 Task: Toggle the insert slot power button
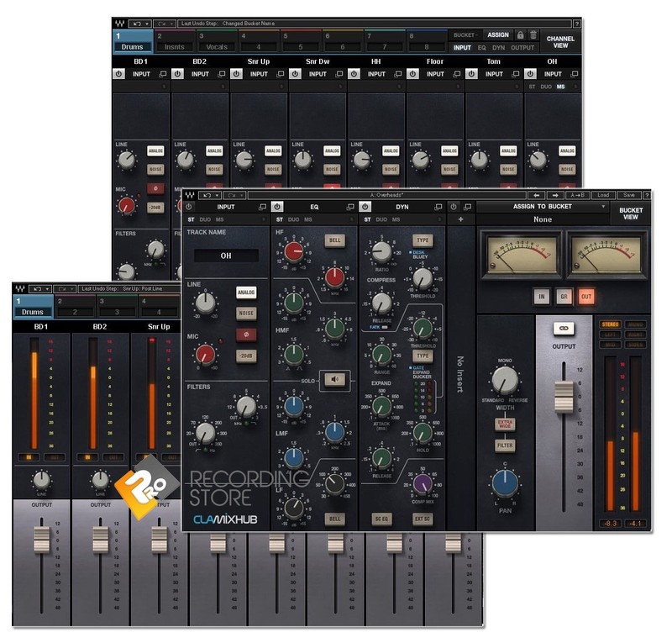454,207
